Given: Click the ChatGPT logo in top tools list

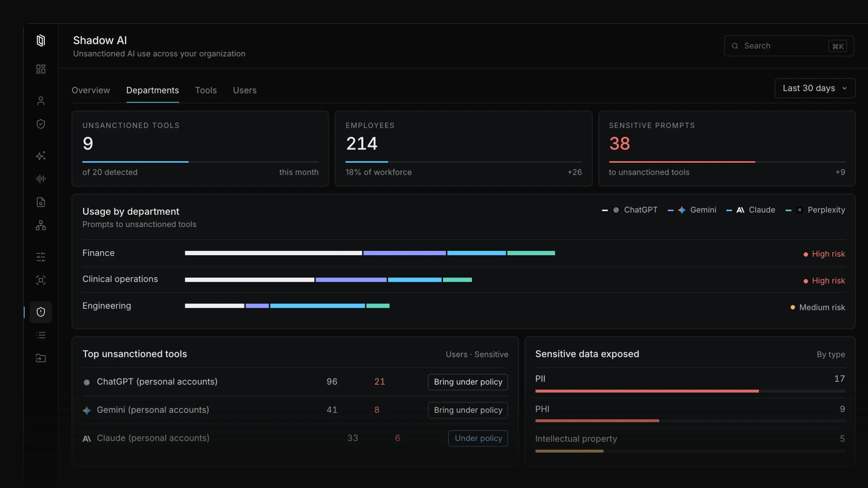Looking at the screenshot, I should (x=87, y=382).
